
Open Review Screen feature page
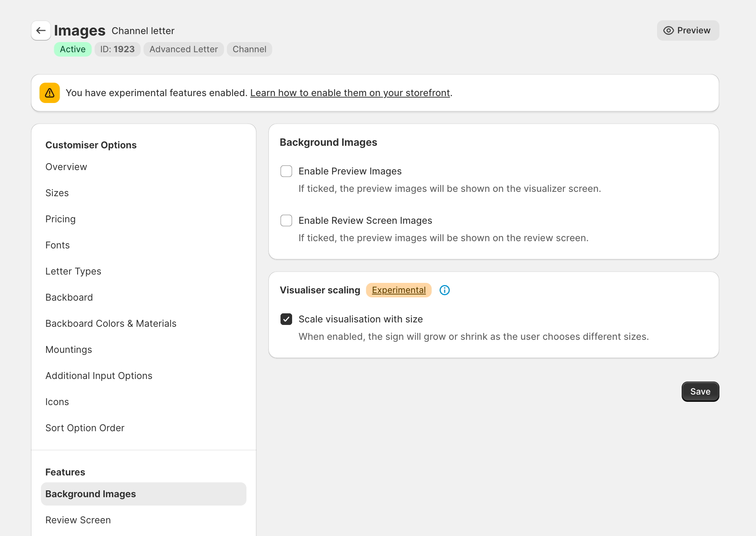coord(78,520)
